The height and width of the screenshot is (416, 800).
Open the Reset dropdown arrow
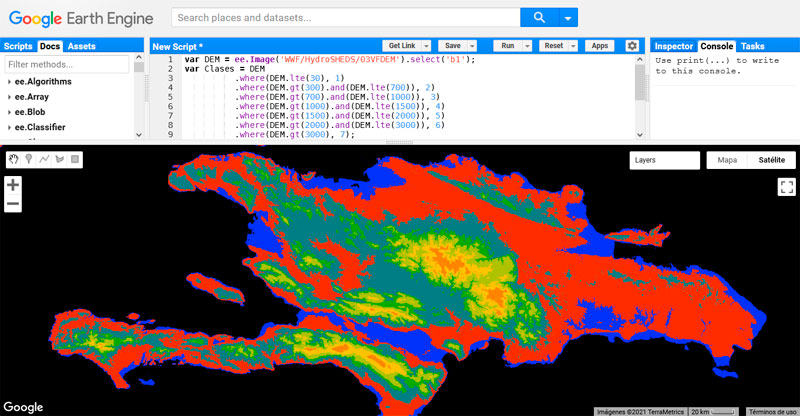[x=573, y=46]
